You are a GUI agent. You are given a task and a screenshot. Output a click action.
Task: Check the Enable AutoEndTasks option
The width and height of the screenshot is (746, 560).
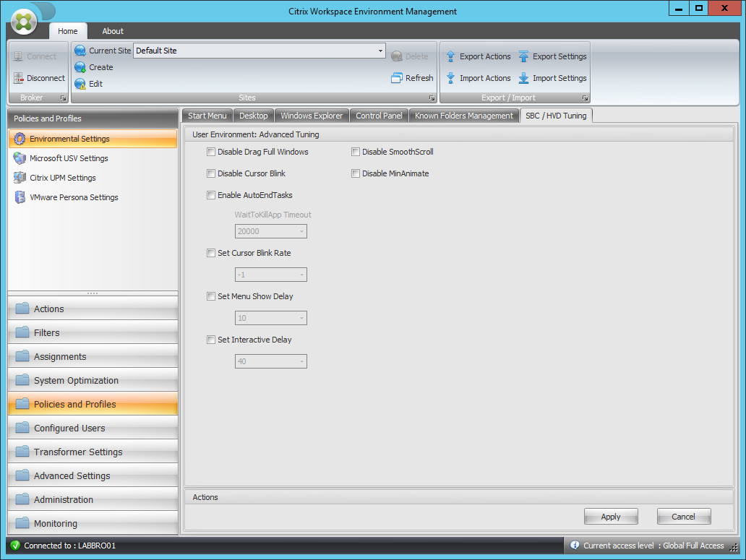tap(211, 195)
